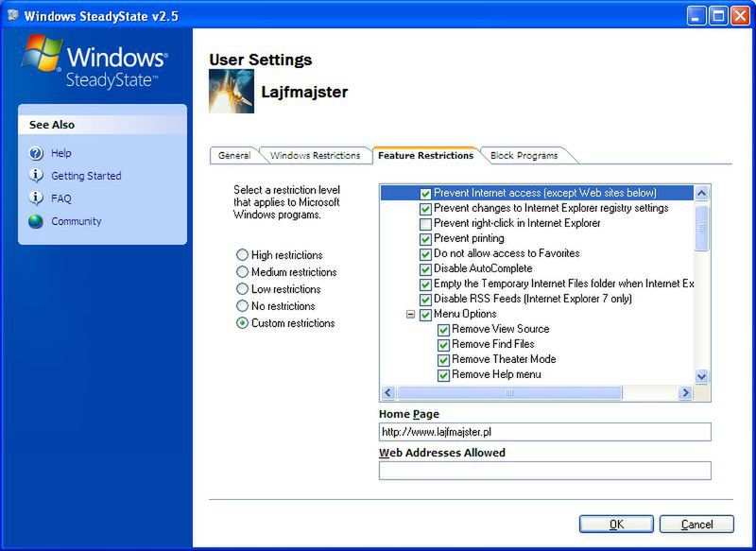Screen dimensions: 756x551
Task: Enable Prevent right-click in Internet Explorer
Action: click(x=425, y=224)
